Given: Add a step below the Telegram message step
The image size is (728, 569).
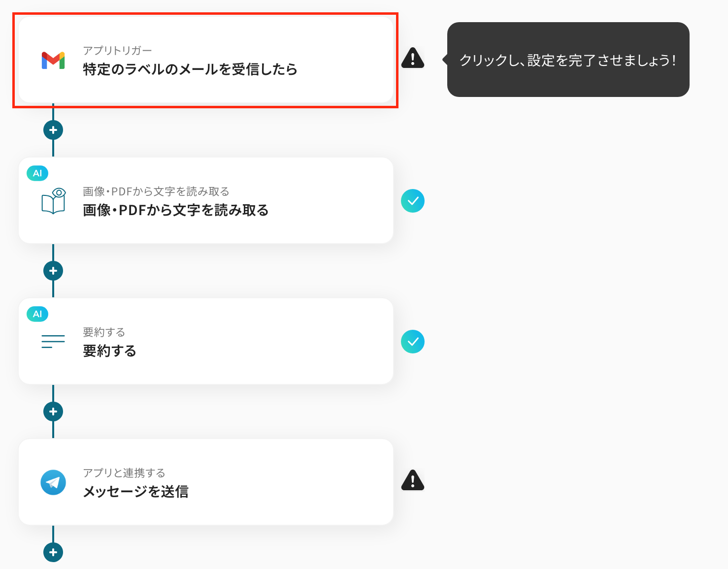Looking at the screenshot, I should (x=53, y=552).
